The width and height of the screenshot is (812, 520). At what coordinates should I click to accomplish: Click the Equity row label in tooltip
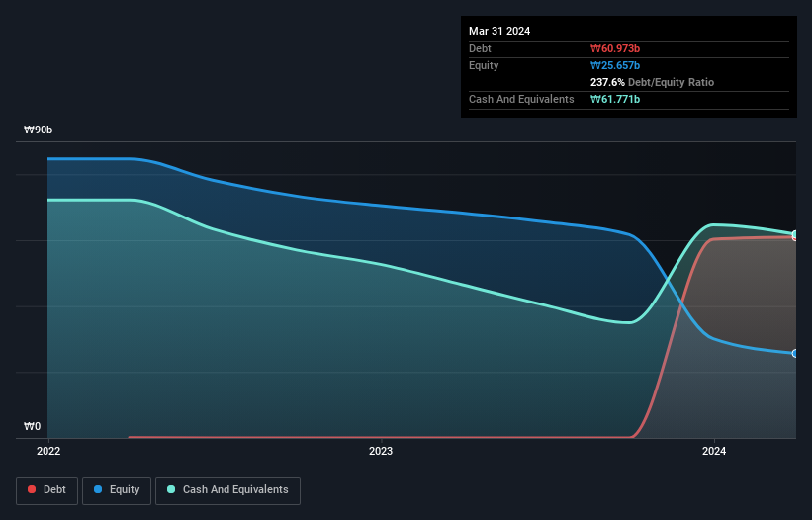(x=484, y=65)
